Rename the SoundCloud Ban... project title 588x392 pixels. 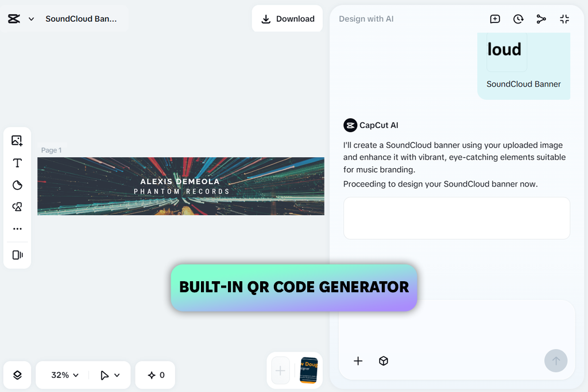81,19
